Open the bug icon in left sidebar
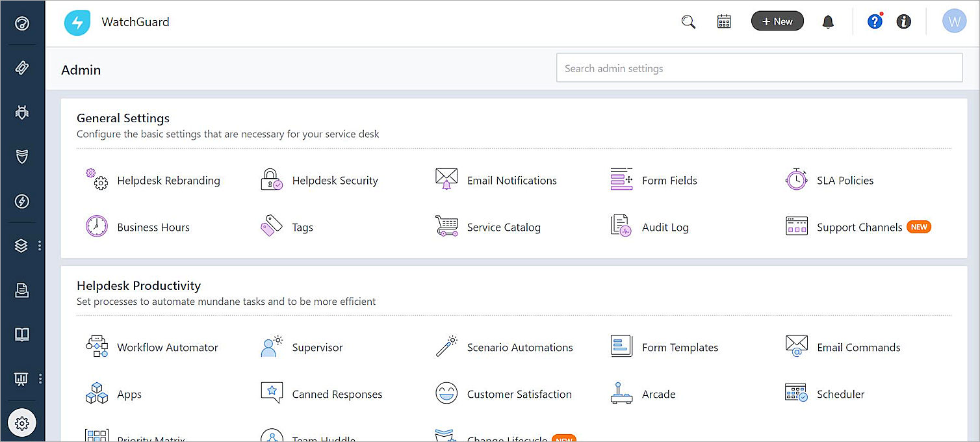This screenshot has height=442, width=980. (x=22, y=112)
